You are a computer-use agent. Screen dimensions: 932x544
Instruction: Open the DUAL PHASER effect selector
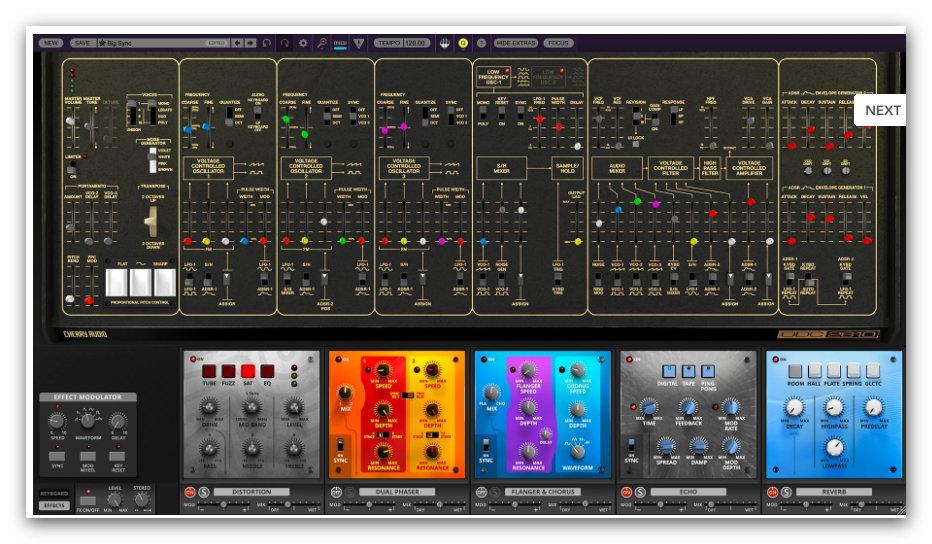pos(397,492)
